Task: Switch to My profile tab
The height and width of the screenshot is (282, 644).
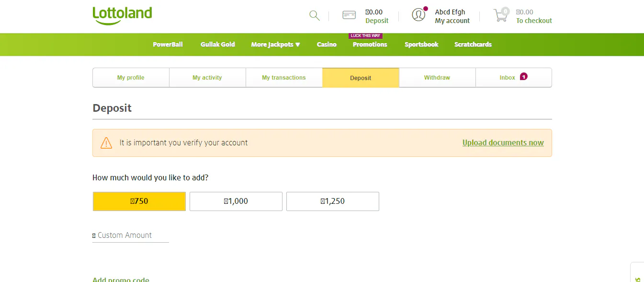Action: point(131,78)
